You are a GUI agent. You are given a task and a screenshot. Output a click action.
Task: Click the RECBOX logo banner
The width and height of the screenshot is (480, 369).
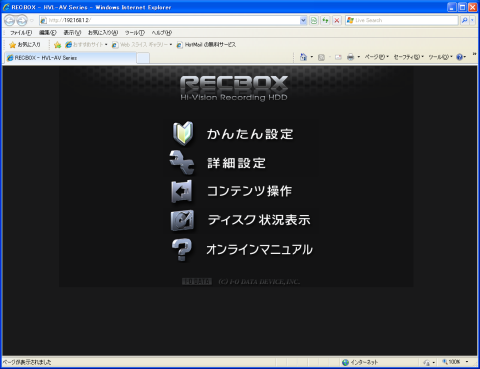(234, 88)
